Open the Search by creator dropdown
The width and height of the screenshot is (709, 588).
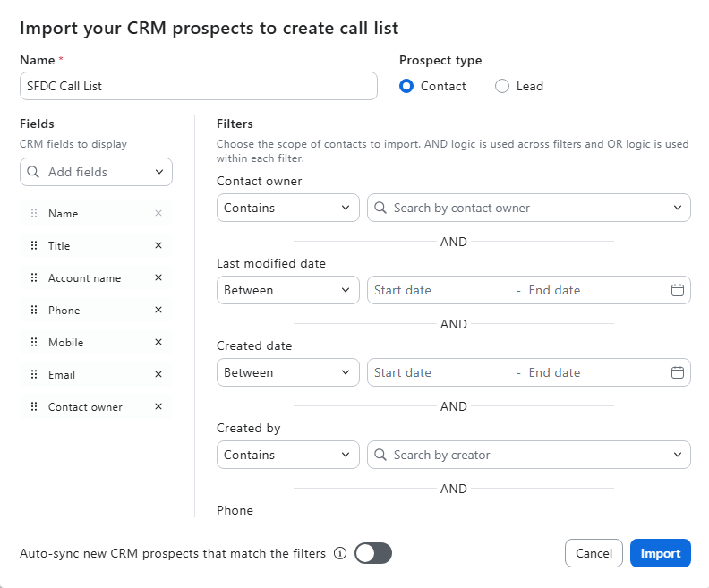click(x=529, y=455)
